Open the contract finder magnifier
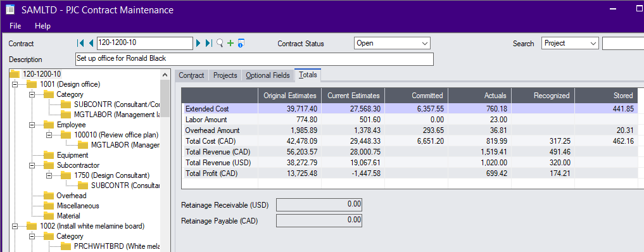Screen dimensions: 644x252 [220, 43]
